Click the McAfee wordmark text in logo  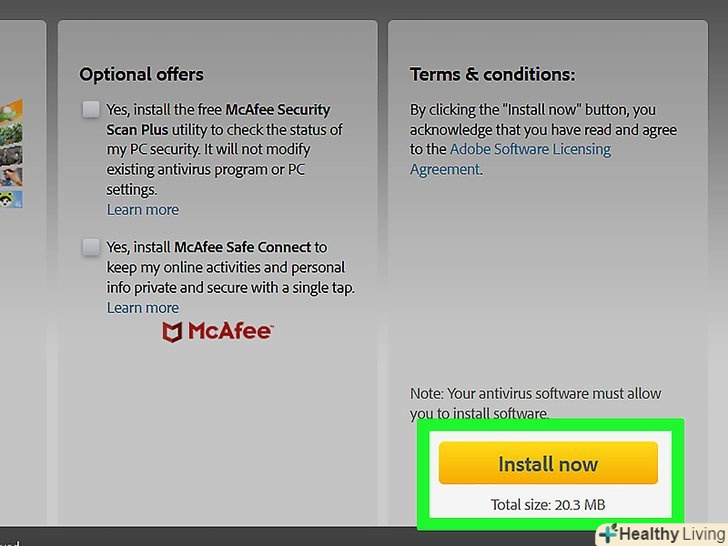click(x=229, y=332)
